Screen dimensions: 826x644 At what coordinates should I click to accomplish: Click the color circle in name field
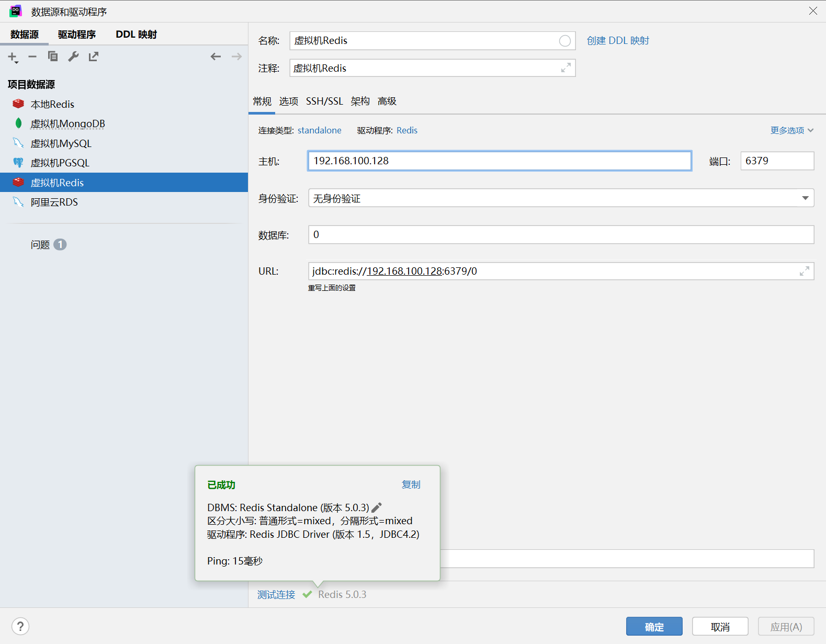(565, 41)
